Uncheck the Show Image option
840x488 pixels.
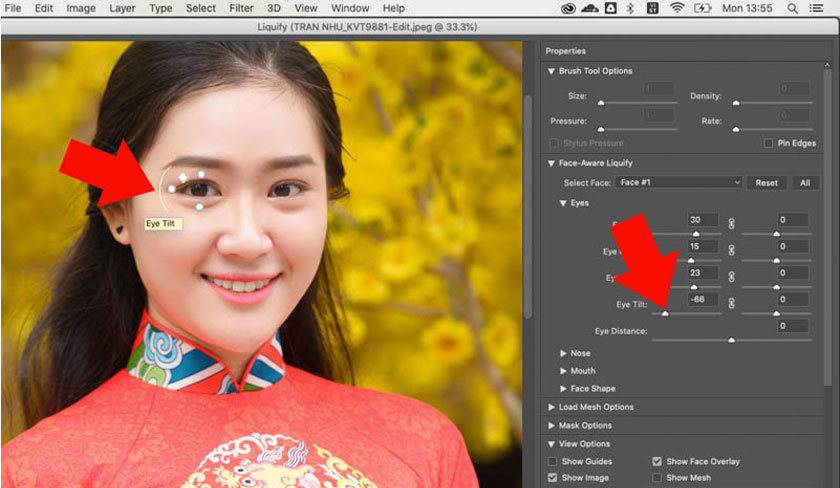coord(552,477)
